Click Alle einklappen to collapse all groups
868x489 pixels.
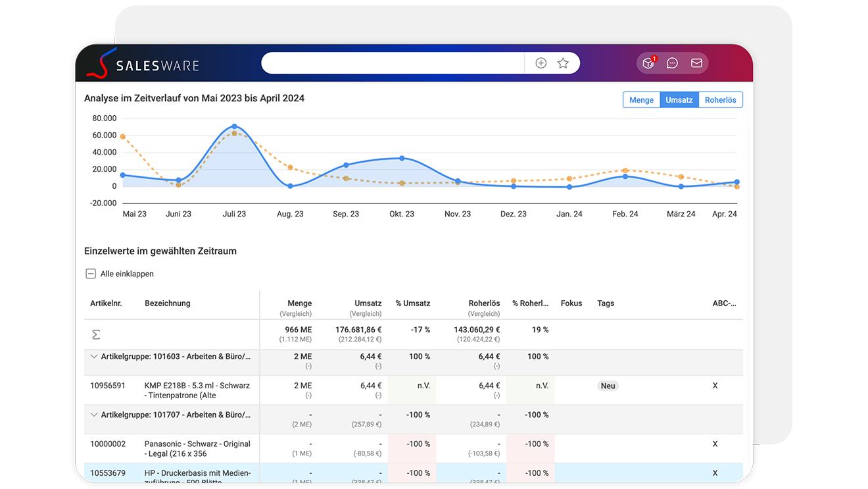[128, 273]
